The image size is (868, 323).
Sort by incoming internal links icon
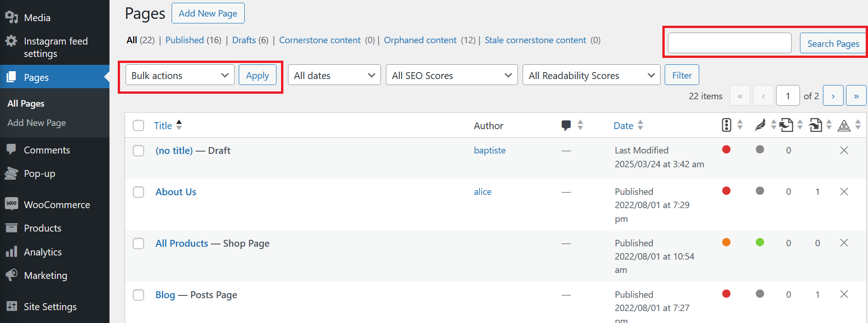pos(816,125)
